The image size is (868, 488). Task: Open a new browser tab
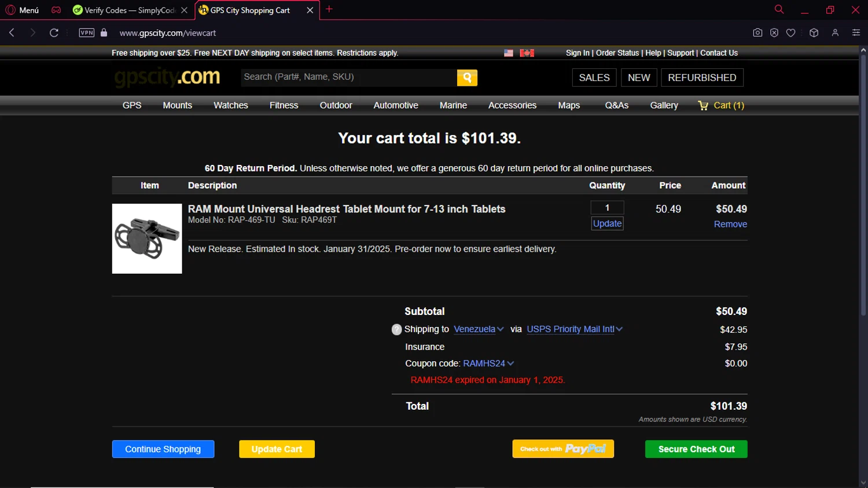click(329, 9)
